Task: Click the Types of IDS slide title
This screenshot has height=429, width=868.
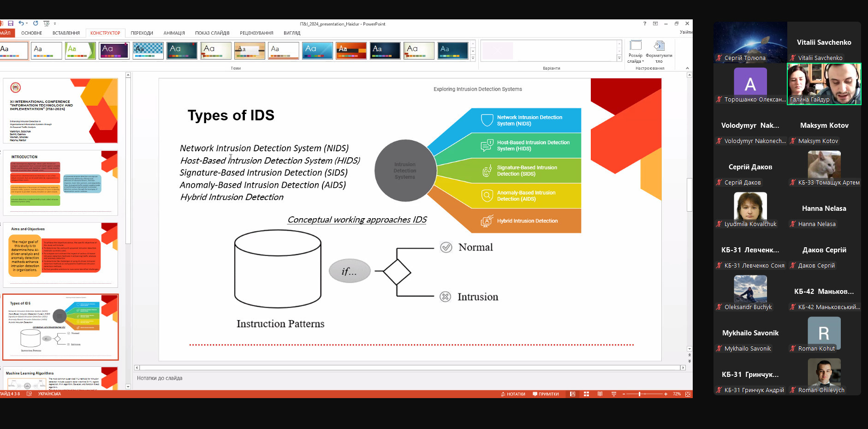Action: click(231, 115)
